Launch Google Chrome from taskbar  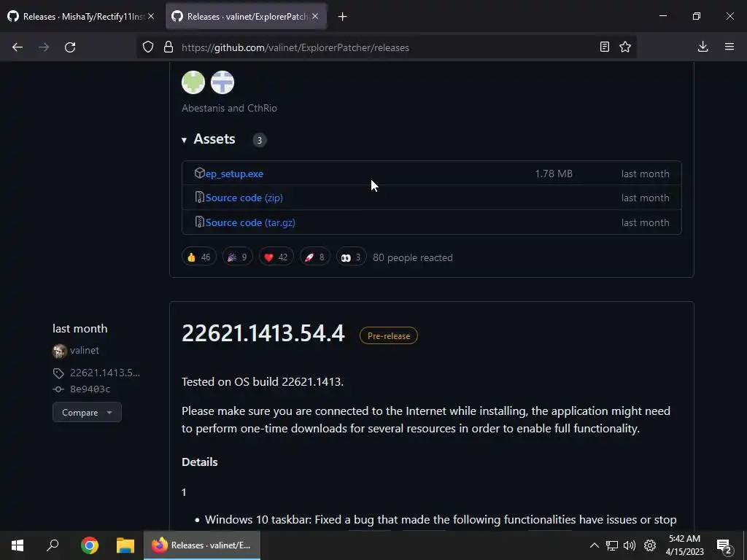[90, 545]
